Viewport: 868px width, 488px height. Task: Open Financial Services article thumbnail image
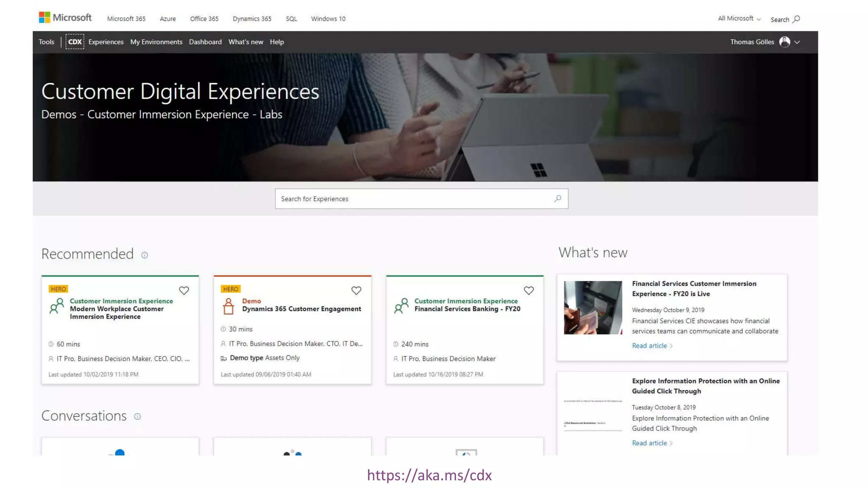(593, 308)
